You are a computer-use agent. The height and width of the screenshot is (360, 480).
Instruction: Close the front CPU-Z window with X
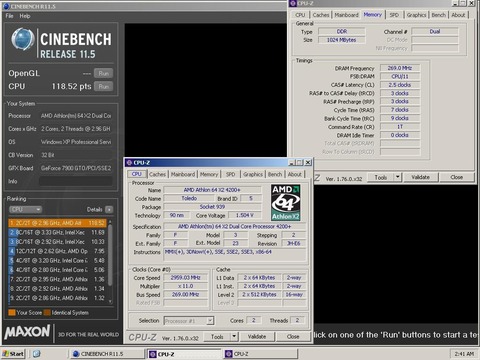point(308,162)
